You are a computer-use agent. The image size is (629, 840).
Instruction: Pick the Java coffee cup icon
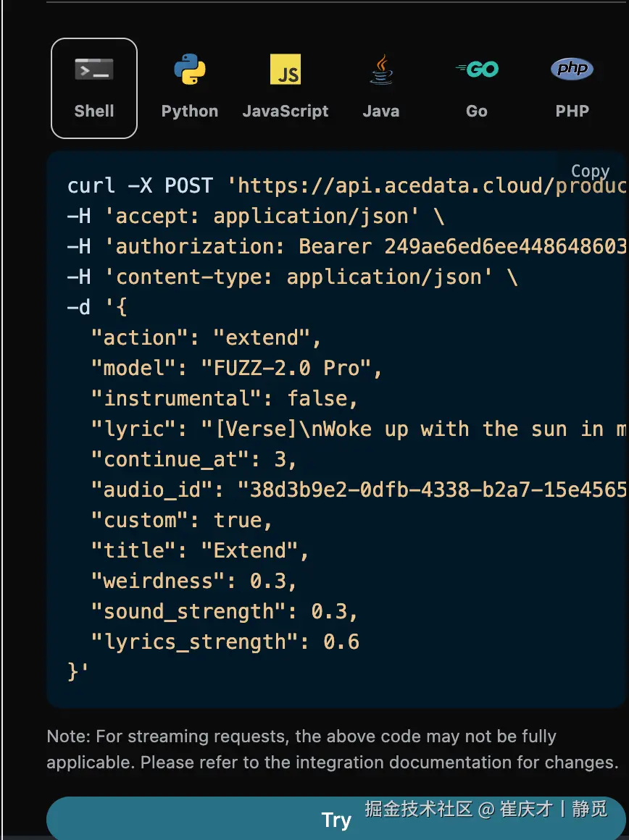381,70
